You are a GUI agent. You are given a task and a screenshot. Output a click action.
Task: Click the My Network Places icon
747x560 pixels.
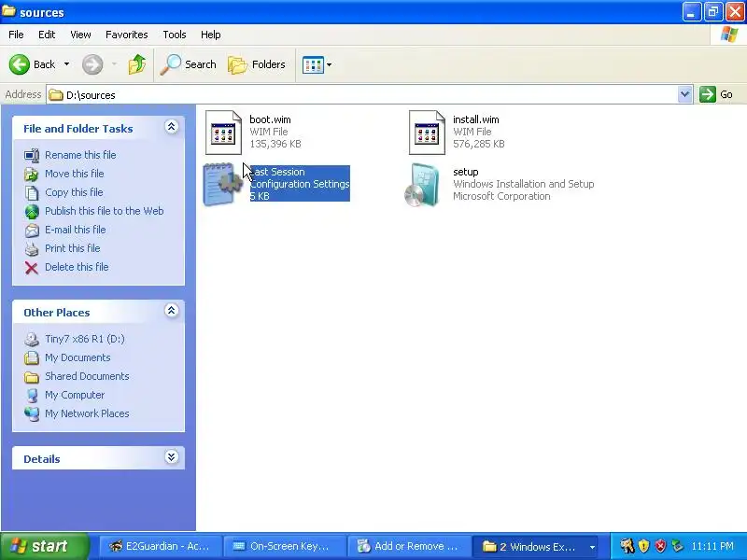coord(32,413)
